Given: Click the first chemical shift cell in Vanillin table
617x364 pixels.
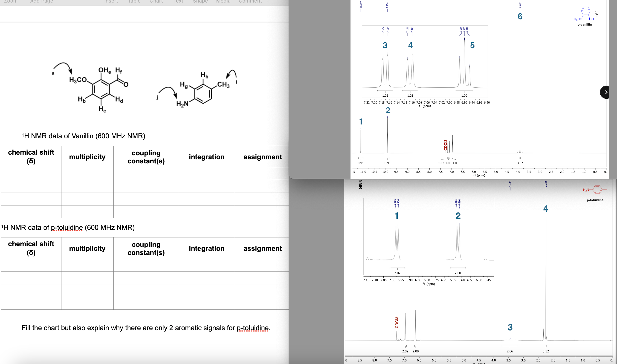Looking at the screenshot, I should 31,174.
